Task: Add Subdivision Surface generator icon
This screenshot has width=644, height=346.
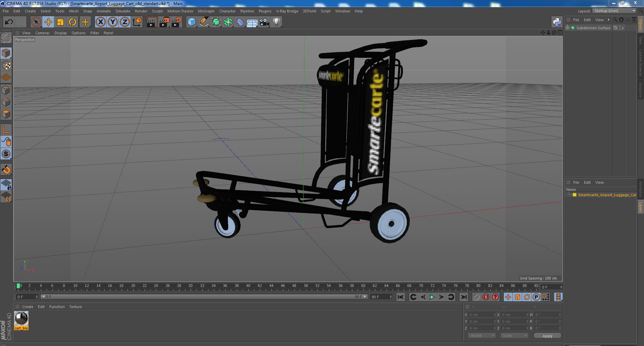Action: 216,22
